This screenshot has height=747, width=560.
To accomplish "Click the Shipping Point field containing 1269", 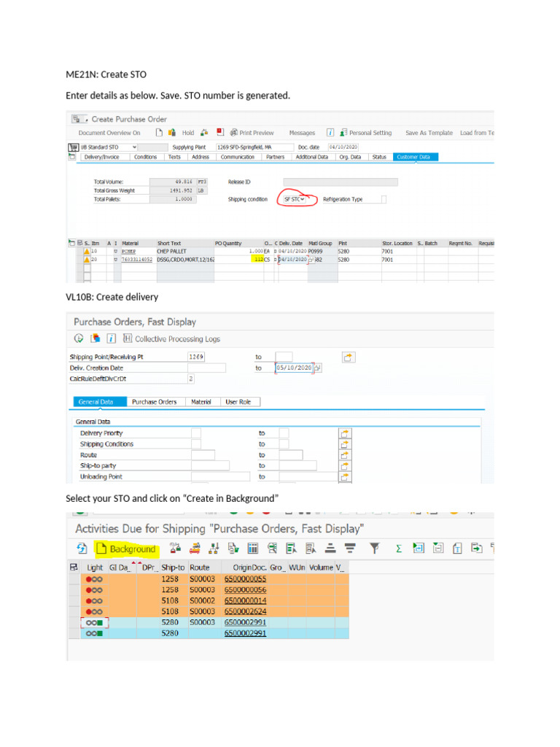I will click(x=196, y=357).
